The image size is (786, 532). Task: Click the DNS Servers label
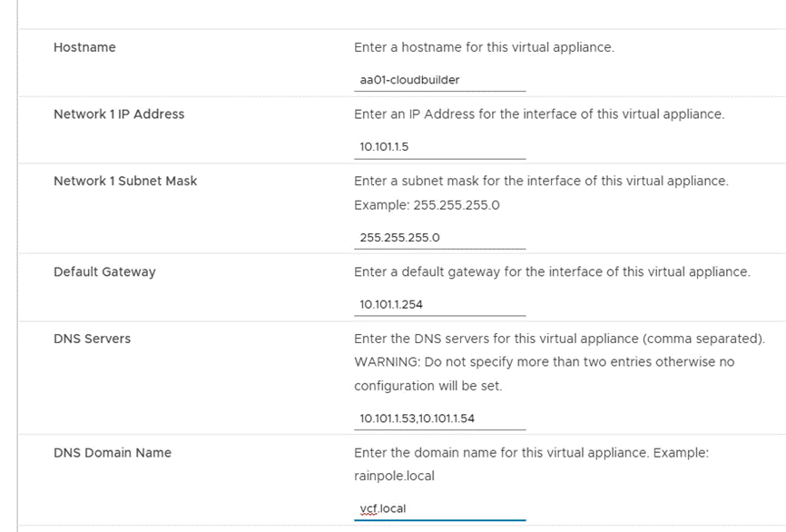pos(92,339)
